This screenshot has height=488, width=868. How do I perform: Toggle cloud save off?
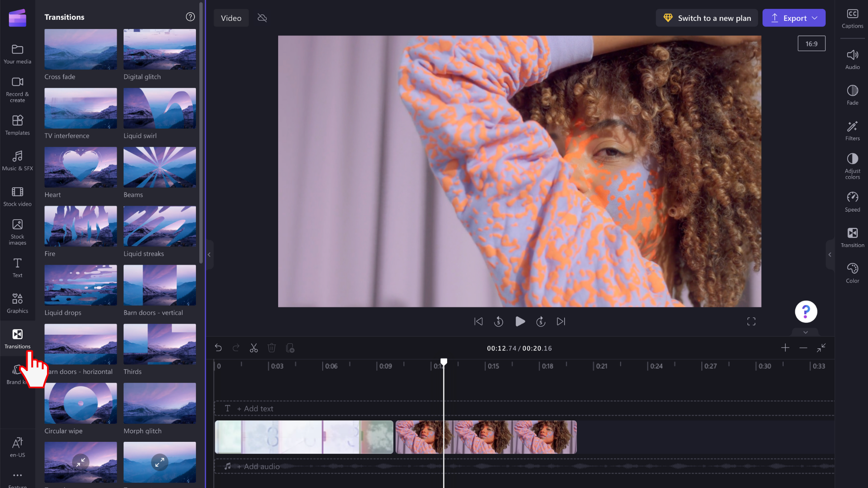point(262,18)
